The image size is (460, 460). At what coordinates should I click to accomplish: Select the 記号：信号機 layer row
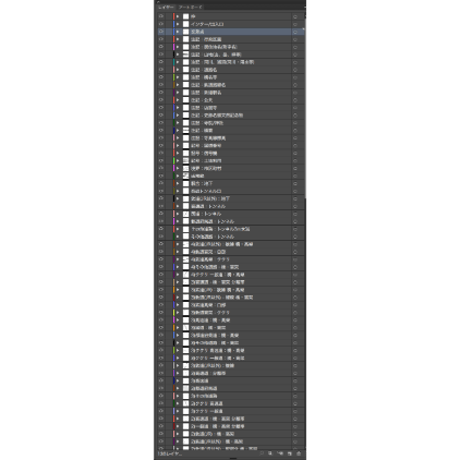(x=230, y=153)
